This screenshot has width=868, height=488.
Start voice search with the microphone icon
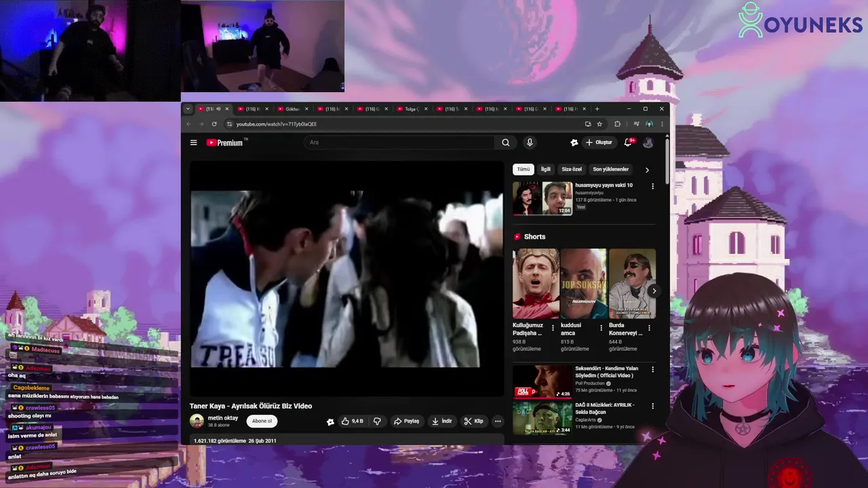click(530, 142)
